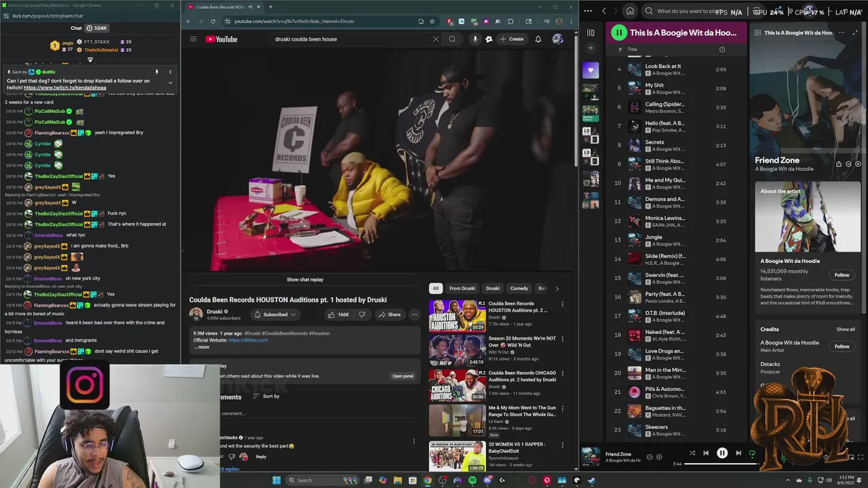The width and height of the screenshot is (868, 488).
Task: Start YouTube voice search microphone
Action: [x=475, y=39]
